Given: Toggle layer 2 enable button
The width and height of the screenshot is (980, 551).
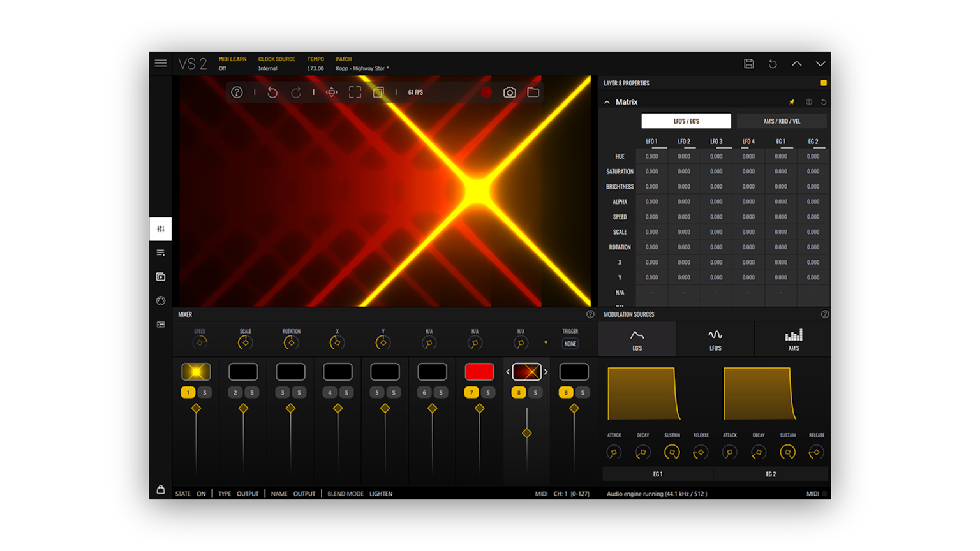Looking at the screenshot, I should pyautogui.click(x=235, y=393).
